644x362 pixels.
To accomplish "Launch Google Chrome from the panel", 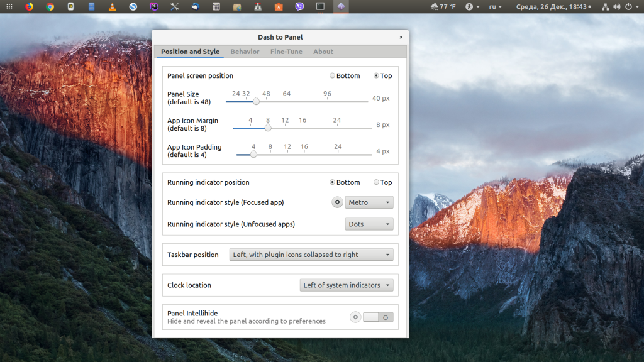I will pyautogui.click(x=50, y=7).
